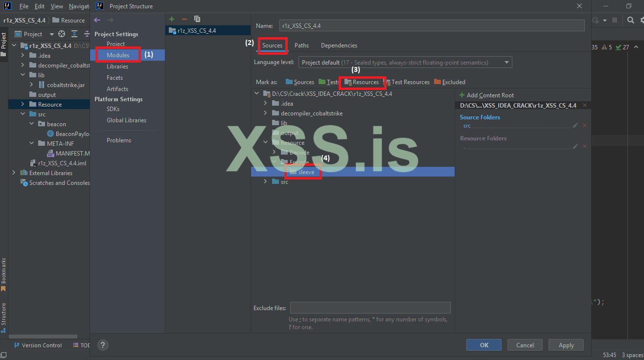Click the 3 spaces indent status indicator
The width and height of the screenshot is (644, 360).
coord(632,355)
